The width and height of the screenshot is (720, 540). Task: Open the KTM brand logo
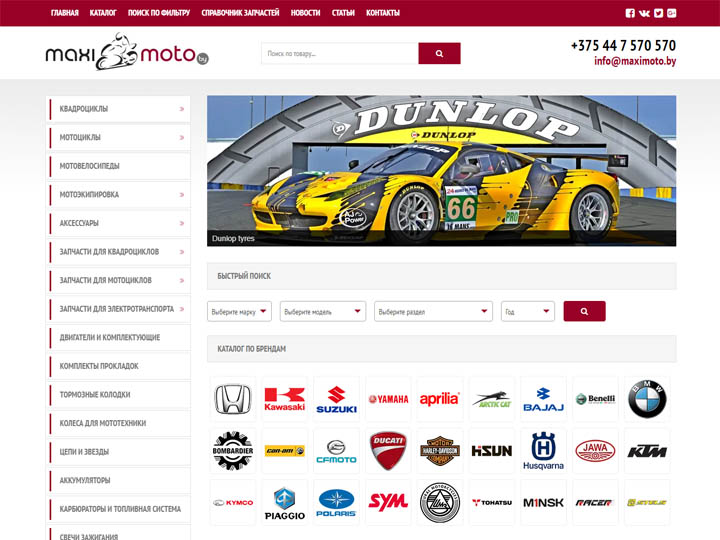[x=647, y=451]
